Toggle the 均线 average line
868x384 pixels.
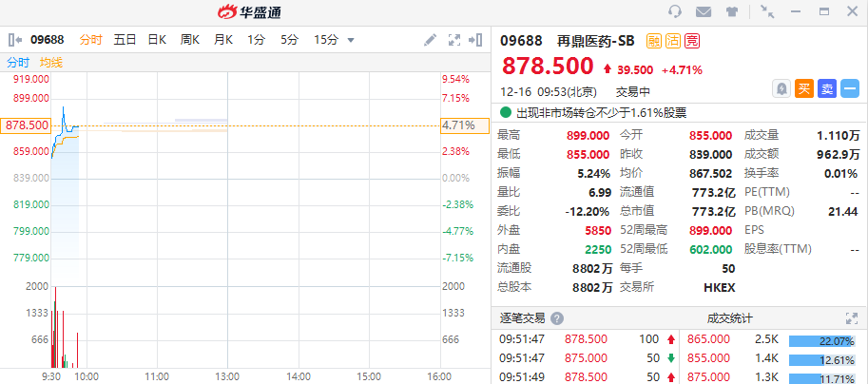[51, 62]
